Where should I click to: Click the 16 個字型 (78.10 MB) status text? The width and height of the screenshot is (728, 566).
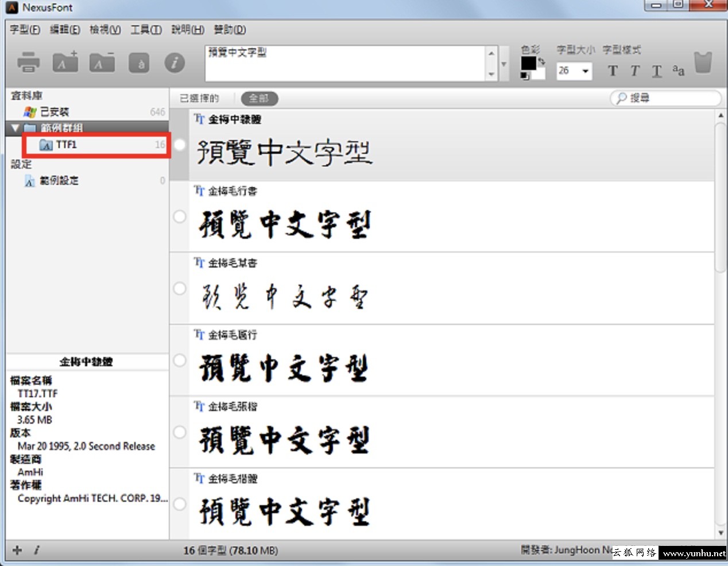(x=231, y=551)
